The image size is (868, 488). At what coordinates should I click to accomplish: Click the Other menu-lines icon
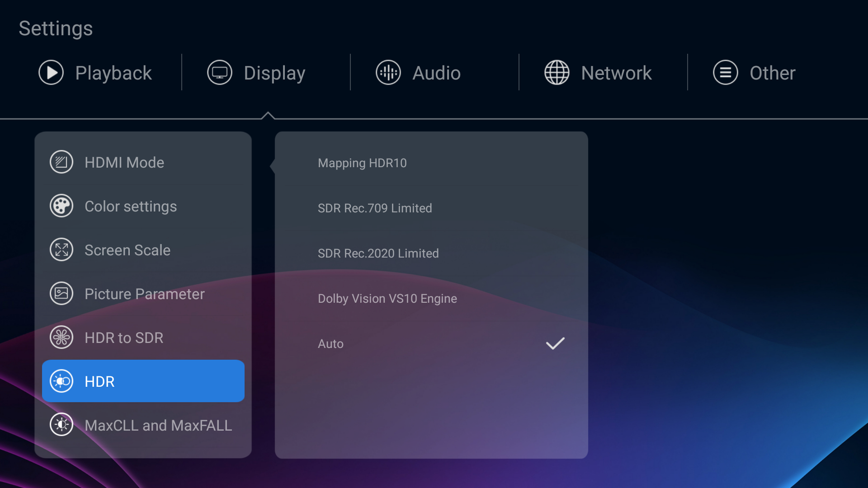pos(726,73)
